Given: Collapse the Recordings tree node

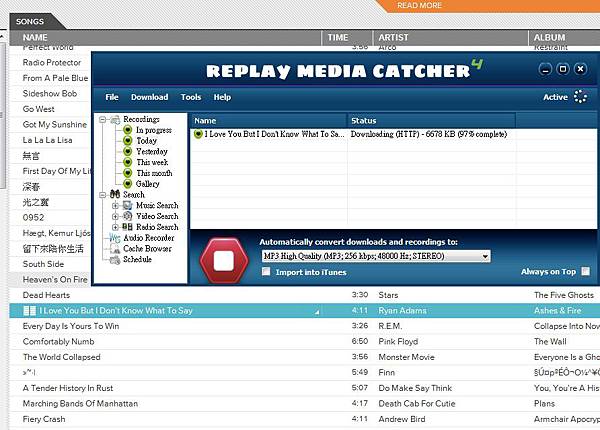Looking at the screenshot, I should tap(102, 120).
